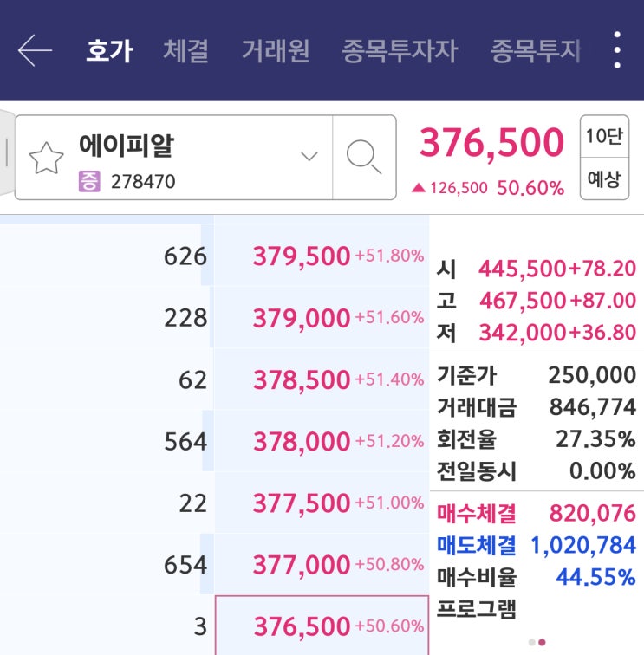Viewport: 644px width, 655px height.
Task: Toggle the 10단 order book depth
Action: click(604, 136)
